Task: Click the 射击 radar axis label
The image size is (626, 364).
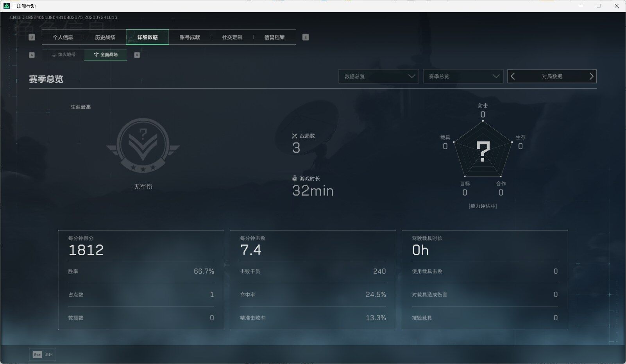Action: coord(483,105)
